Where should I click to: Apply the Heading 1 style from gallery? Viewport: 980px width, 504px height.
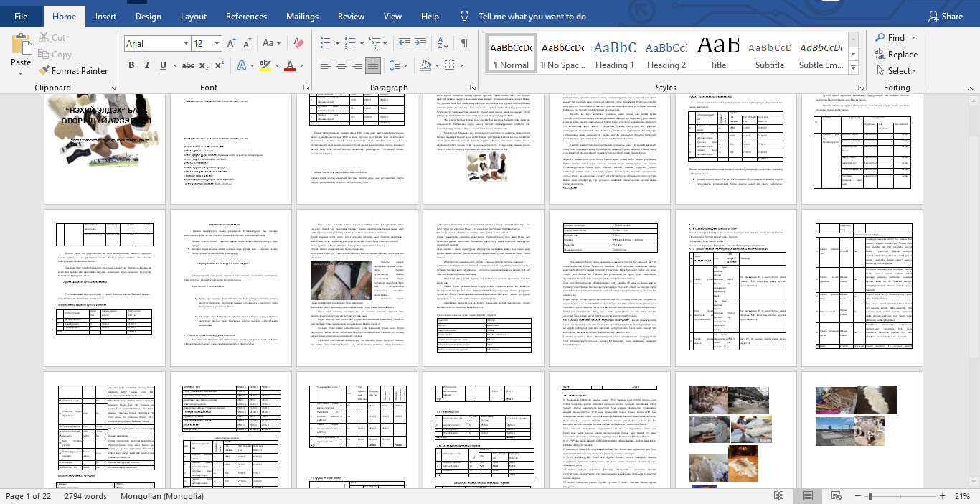tap(614, 54)
